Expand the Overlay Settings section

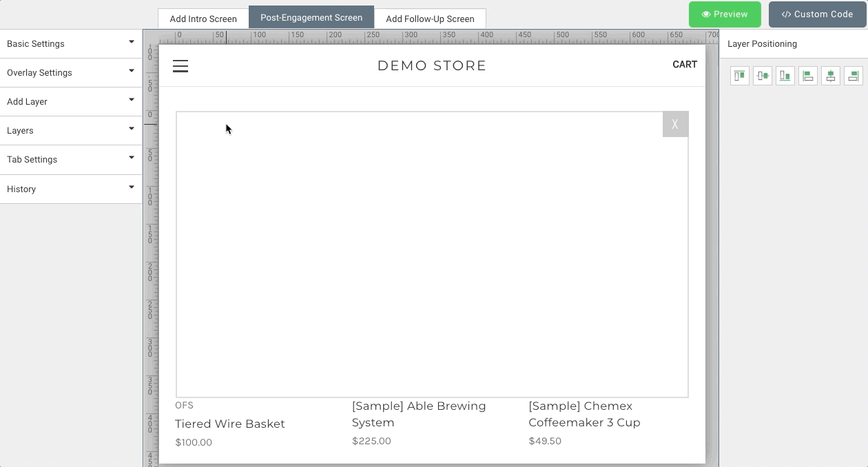pos(70,72)
